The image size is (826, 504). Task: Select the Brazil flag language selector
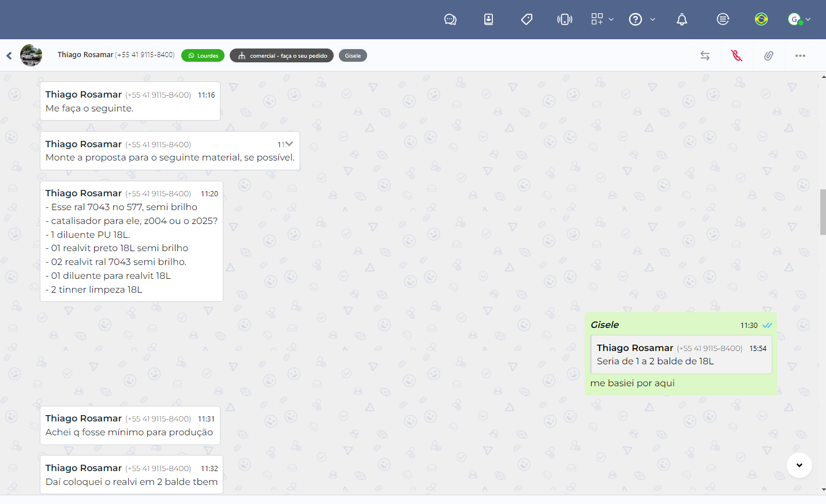click(761, 20)
